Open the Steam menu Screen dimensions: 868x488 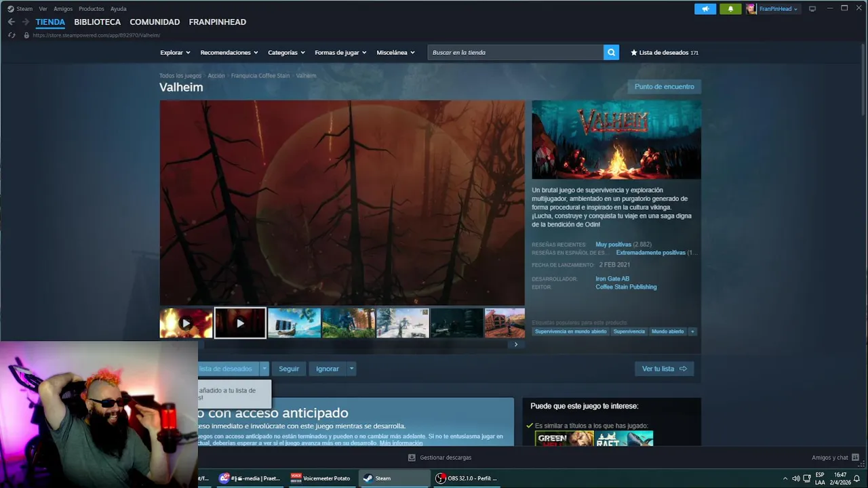pyautogui.click(x=24, y=9)
